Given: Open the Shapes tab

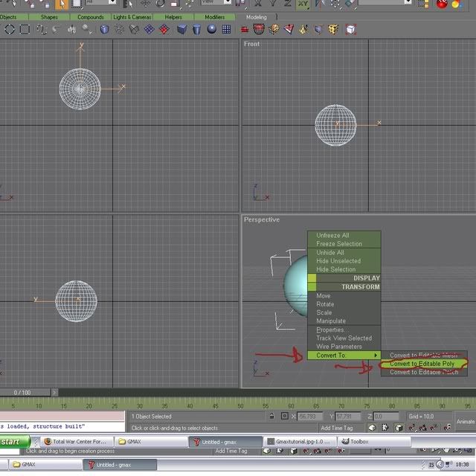Looking at the screenshot, I should pos(49,17).
